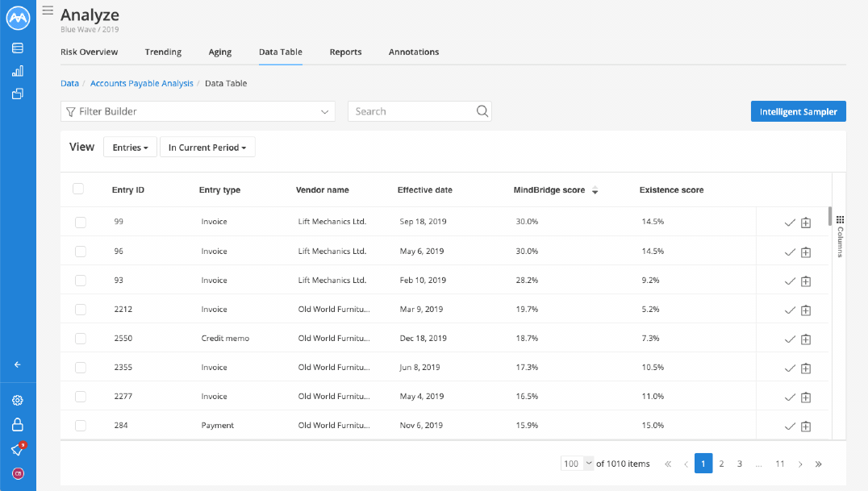868x491 pixels.
Task: Open the analytics bar chart icon in sidebar
Action: coord(17,71)
